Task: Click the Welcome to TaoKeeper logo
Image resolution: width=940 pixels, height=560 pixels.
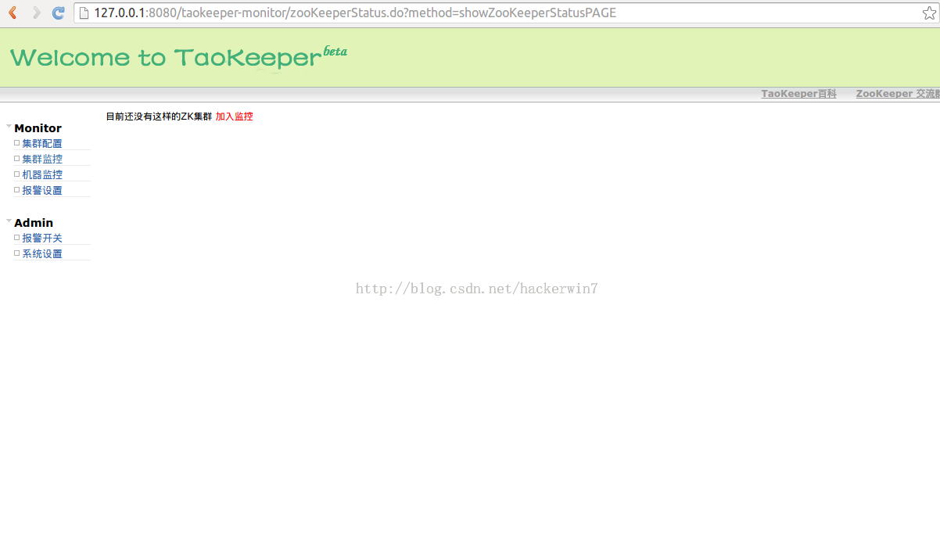Action: 178,57
